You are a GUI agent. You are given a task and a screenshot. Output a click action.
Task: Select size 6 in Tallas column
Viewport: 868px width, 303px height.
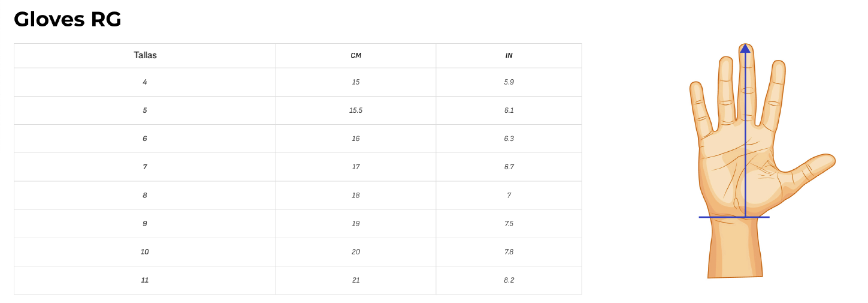pyautogui.click(x=145, y=139)
